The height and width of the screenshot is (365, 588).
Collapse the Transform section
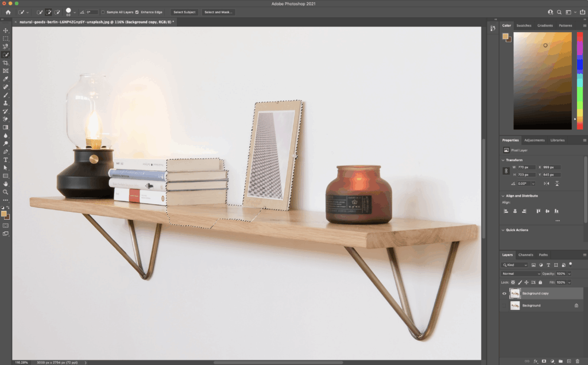(504, 160)
